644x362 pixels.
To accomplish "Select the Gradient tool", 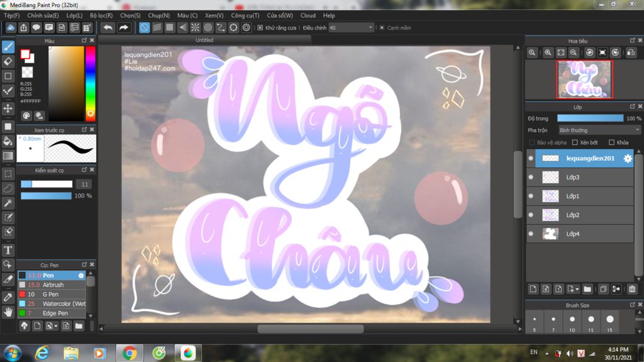I will click(8, 156).
